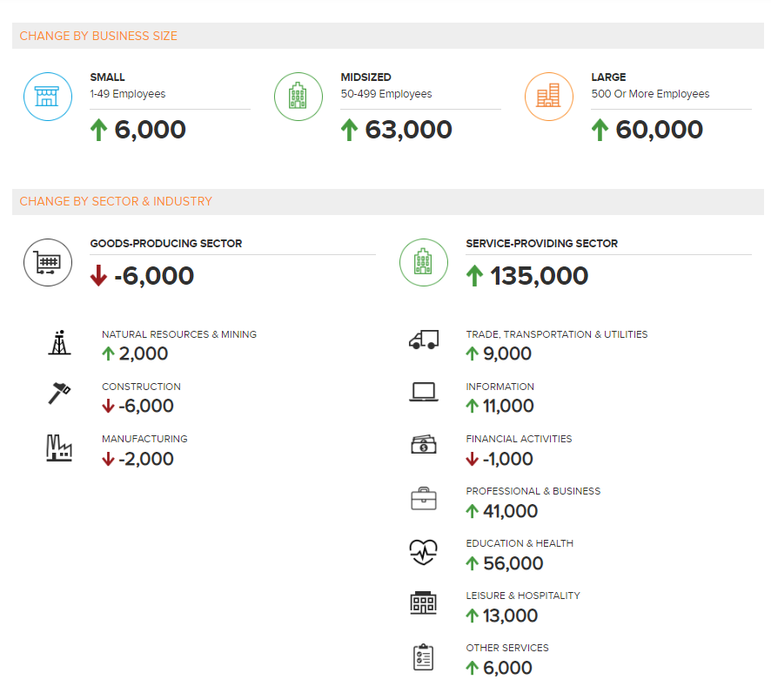Image resolution: width=771 pixels, height=700 pixels.
Task: Click the Midsized 63,000 value
Action: tap(408, 130)
